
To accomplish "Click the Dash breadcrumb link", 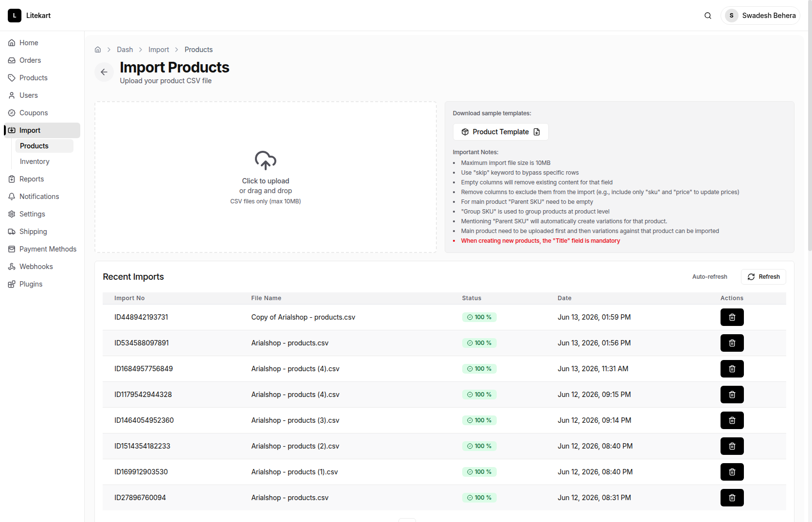I will tap(125, 50).
